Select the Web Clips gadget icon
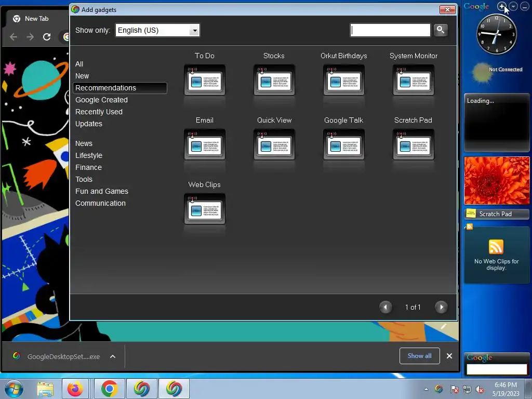 coord(205,209)
